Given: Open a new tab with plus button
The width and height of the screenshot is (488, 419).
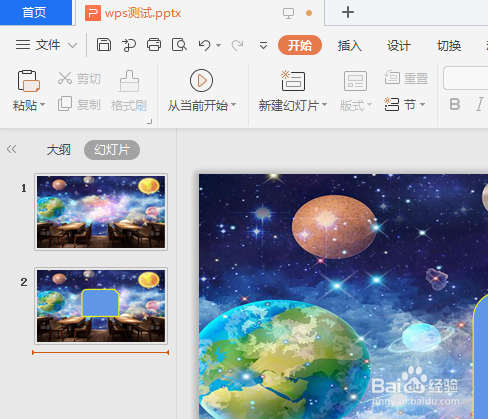Looking at the screenshot, I should pyautogui.click(x=348, y=12).
